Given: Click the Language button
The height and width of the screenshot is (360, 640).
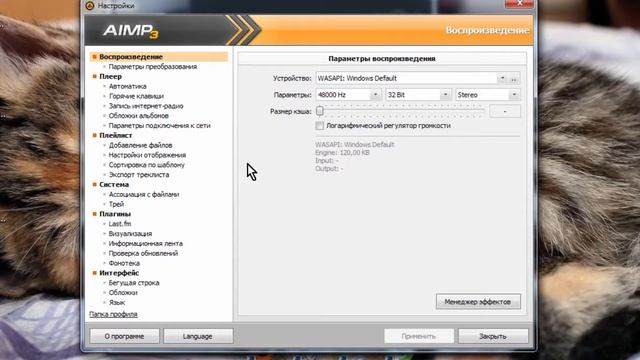Looking at the screenshot, I should pos(198,336).
